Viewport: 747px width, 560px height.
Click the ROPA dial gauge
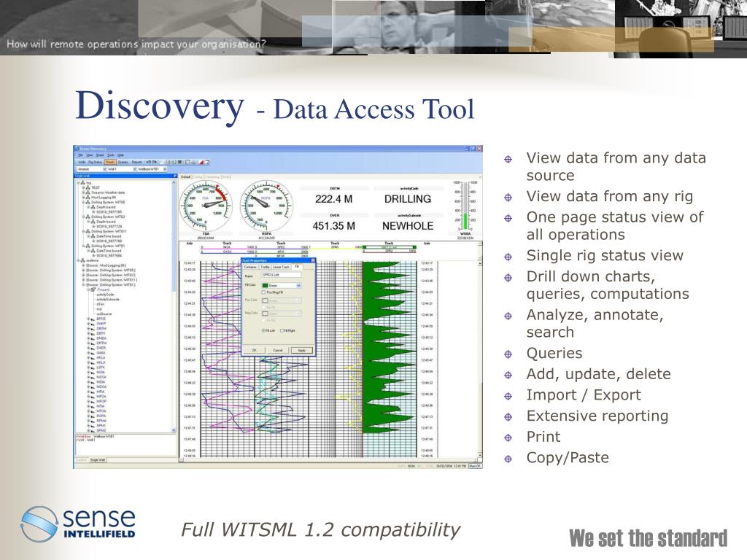click(x=266, y=206)
